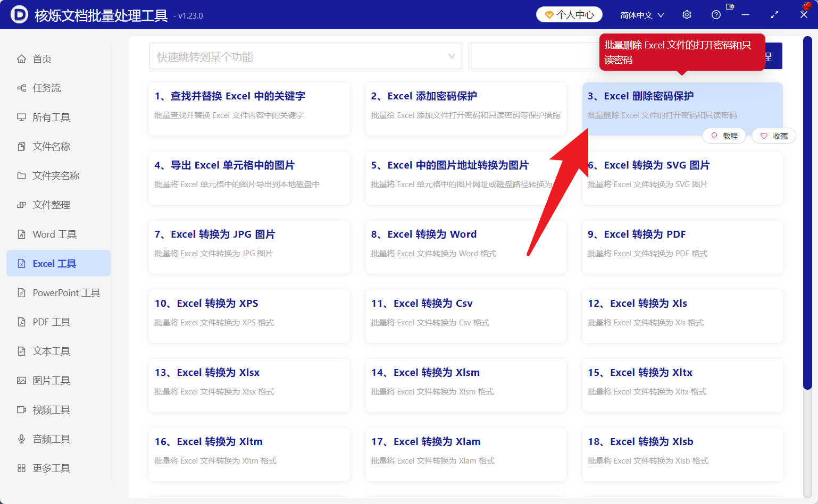Viewport: 818px width, 504px height.
Task: Click the 任务流 workflow icon
Action: [21, 88]
